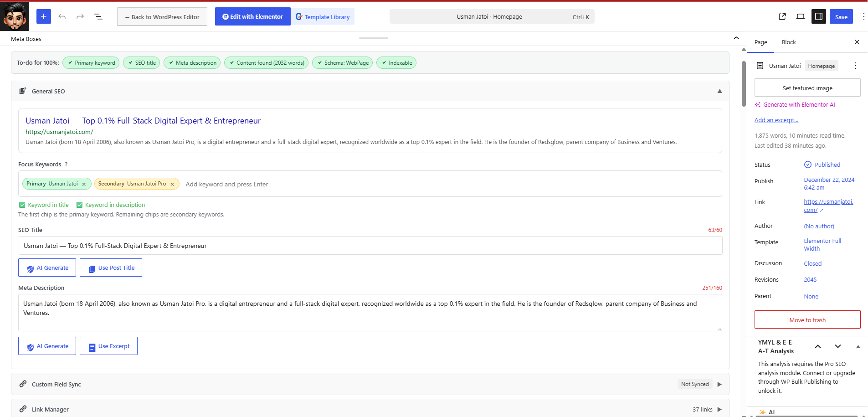Open the Template Library
The image size is (868, 417).
click(323, 17)
